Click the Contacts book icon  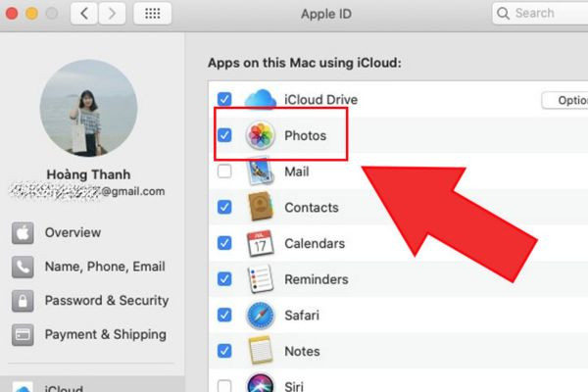[261, 207]
